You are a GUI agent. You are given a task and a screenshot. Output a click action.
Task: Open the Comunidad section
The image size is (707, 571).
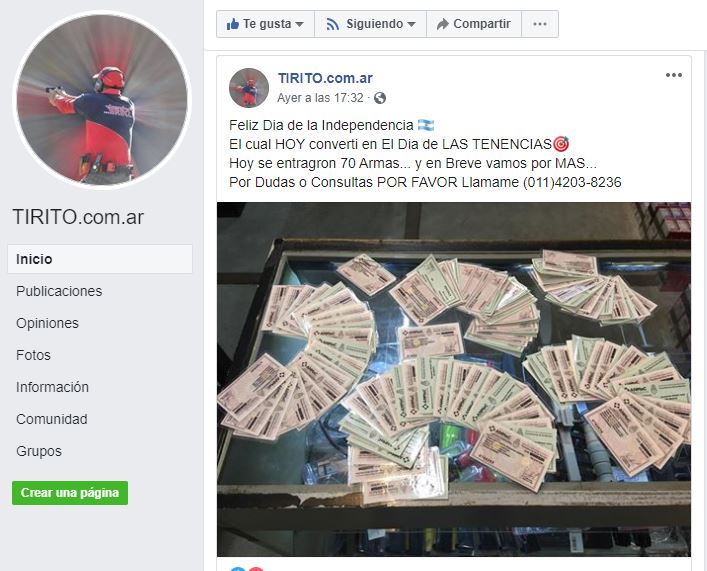52,419
